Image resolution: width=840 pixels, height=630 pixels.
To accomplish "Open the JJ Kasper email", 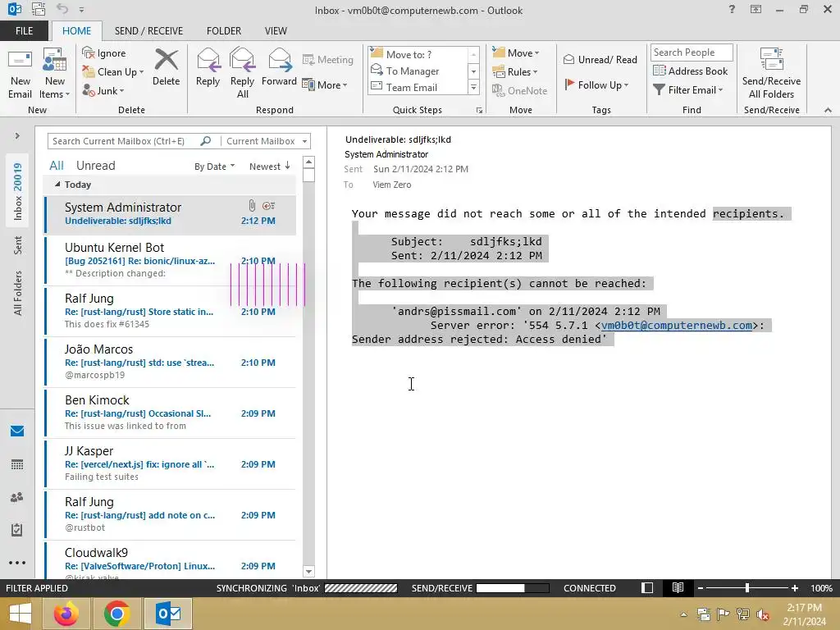I will point(171,464).
